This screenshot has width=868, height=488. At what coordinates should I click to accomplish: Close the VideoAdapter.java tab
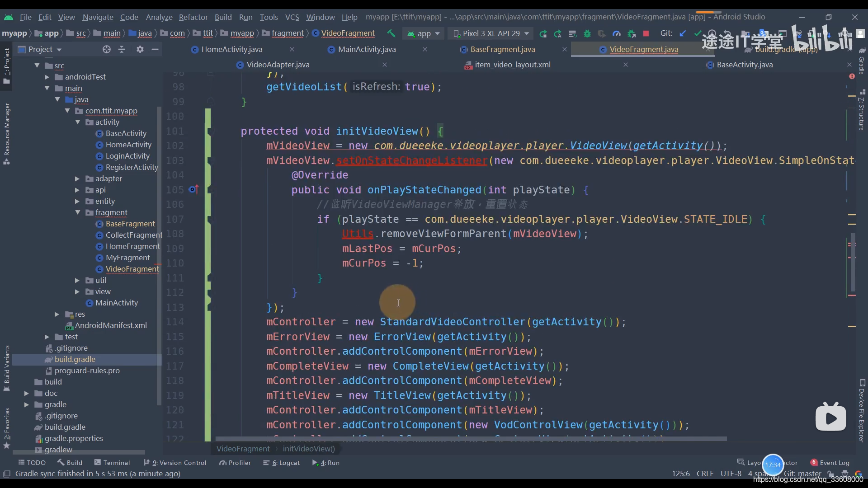pos(385,65)
